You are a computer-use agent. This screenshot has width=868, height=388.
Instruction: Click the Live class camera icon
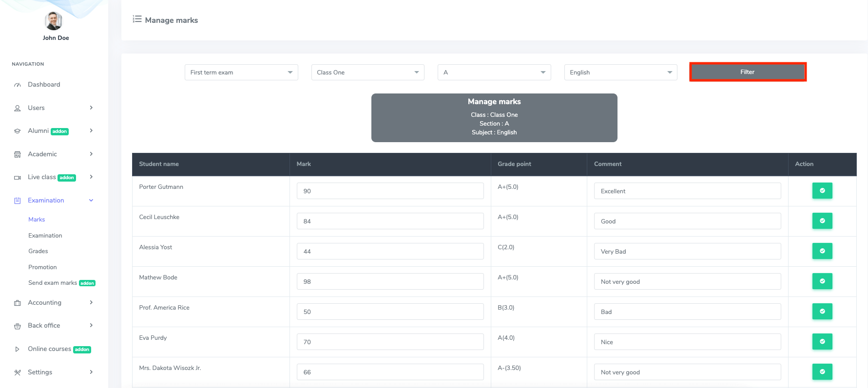pos(18,178)
